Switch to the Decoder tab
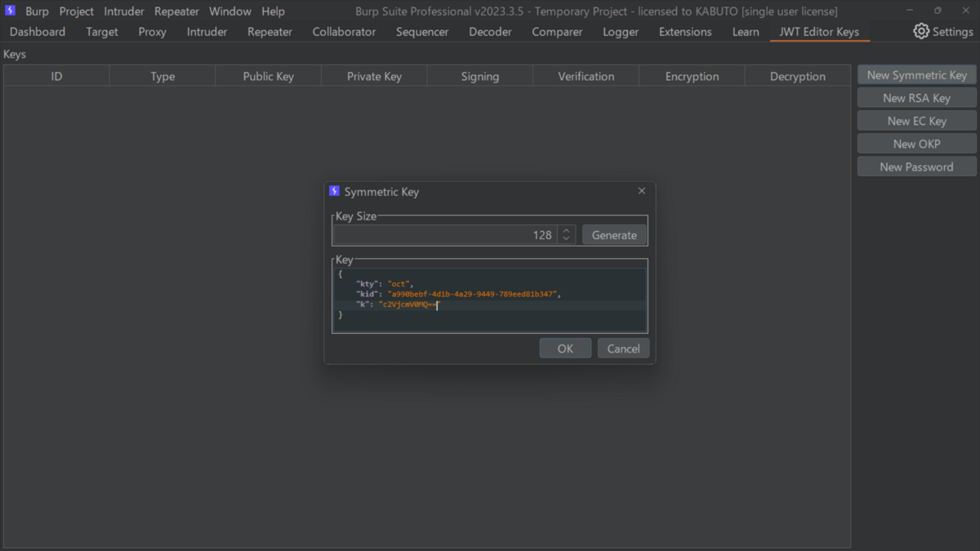 coord(490,32)
